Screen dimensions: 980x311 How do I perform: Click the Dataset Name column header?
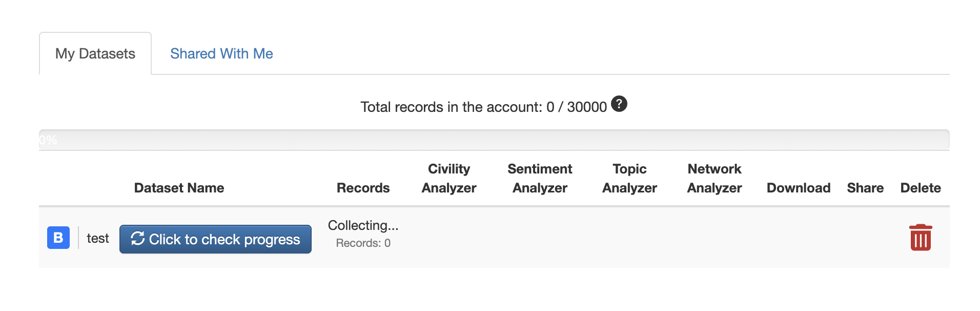point(179,188)
